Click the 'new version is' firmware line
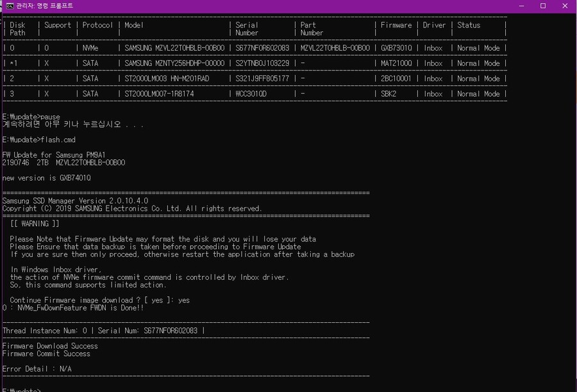This screenshot has height=392, width=577. coord(46,178)
